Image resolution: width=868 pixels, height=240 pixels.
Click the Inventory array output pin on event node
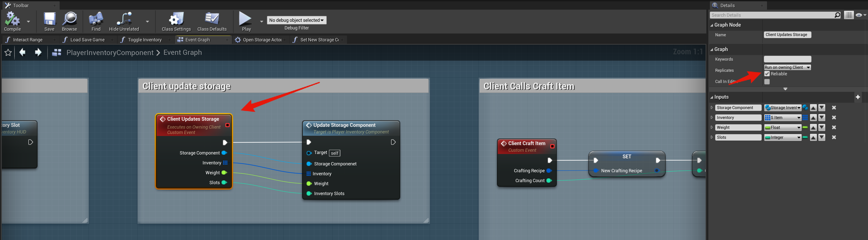[x=225, y=163]
